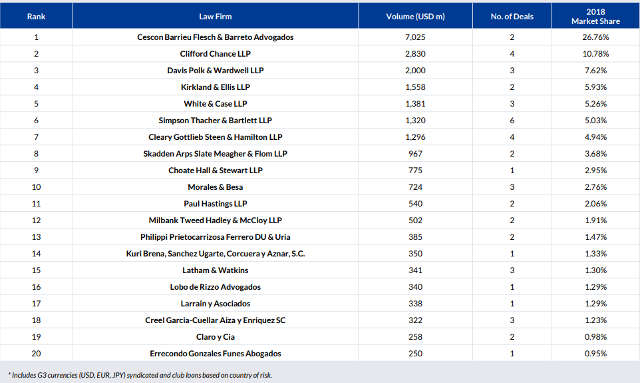
Task: Click the volume value 967
Action: 416,154
